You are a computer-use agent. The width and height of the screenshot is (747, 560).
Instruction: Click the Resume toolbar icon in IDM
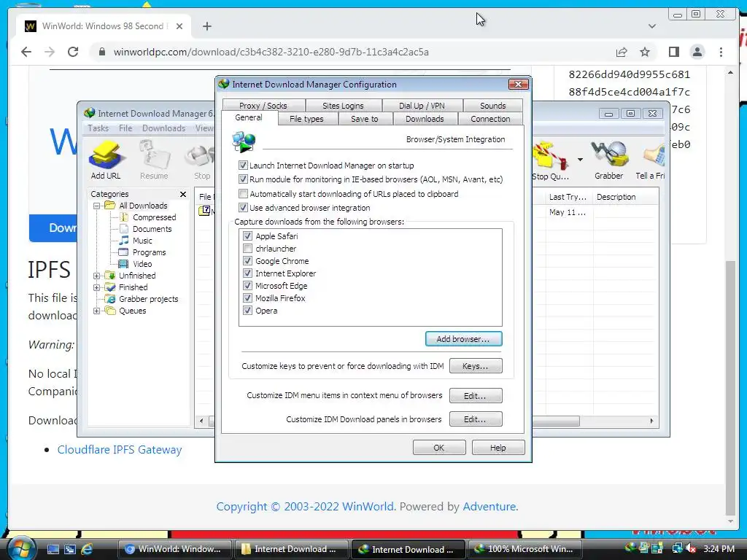154,160
